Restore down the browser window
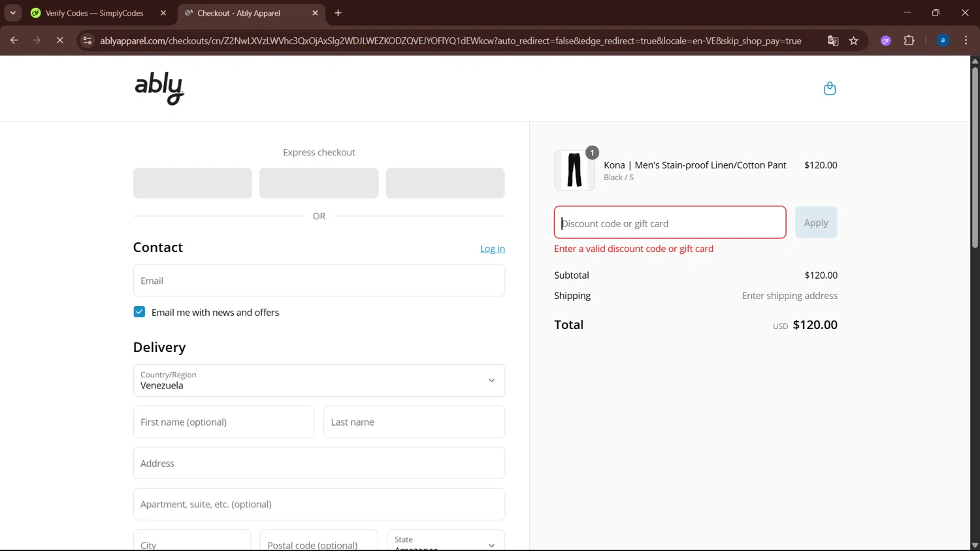This screenshot has height=551, width=980. 936,12
